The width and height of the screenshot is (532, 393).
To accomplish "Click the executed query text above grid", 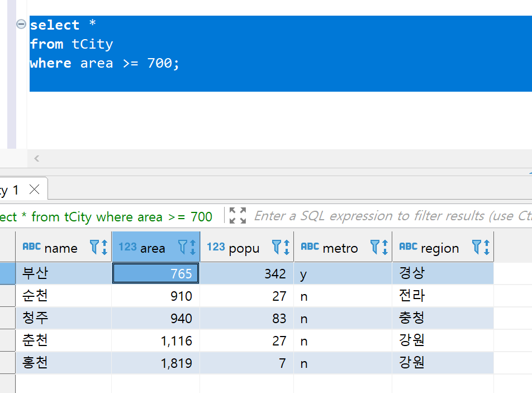I will [106, 216].
